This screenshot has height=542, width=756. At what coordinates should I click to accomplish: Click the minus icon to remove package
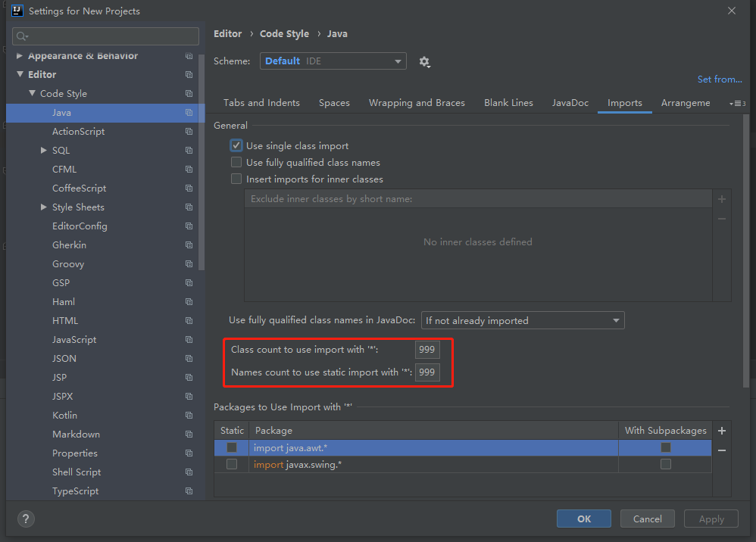point(721,450)
